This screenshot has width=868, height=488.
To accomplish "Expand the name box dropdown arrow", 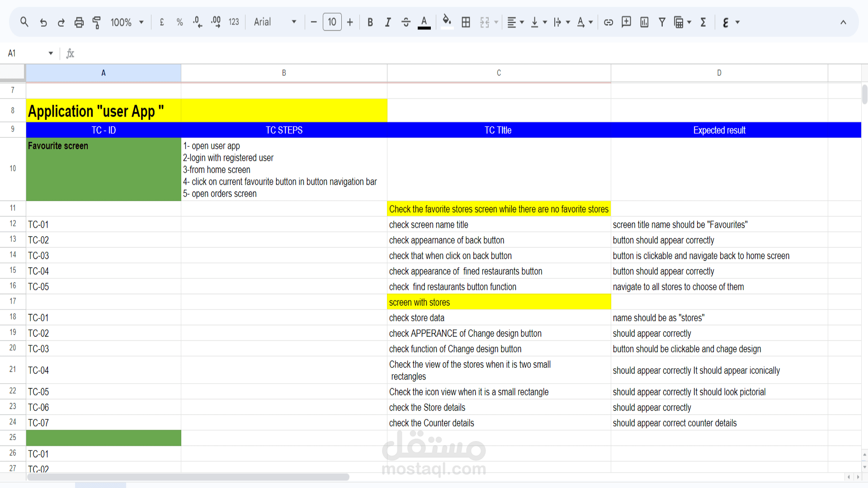I will [51, 53].
